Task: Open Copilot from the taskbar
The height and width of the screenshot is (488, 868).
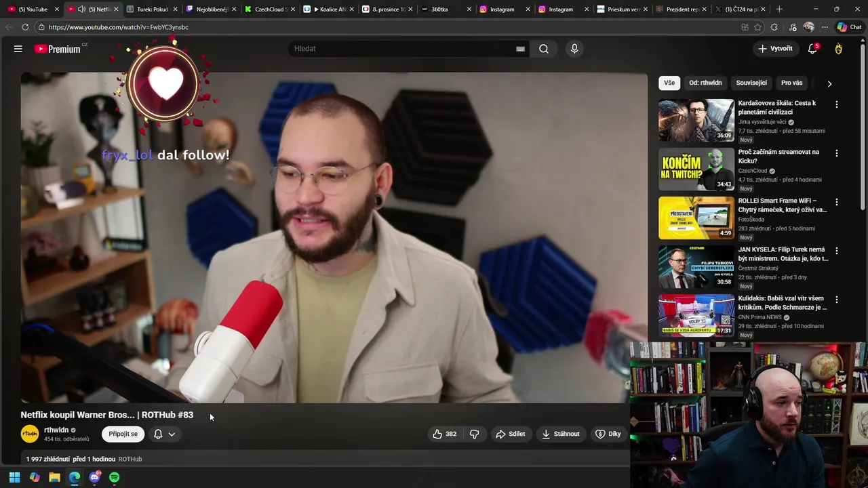Action: 35,477
